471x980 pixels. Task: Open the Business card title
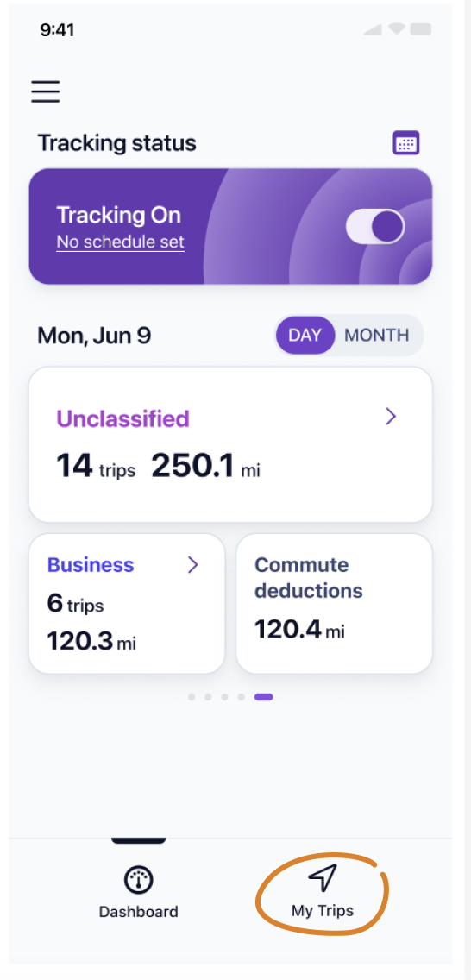pyautogui.click(x=91, y=565)
